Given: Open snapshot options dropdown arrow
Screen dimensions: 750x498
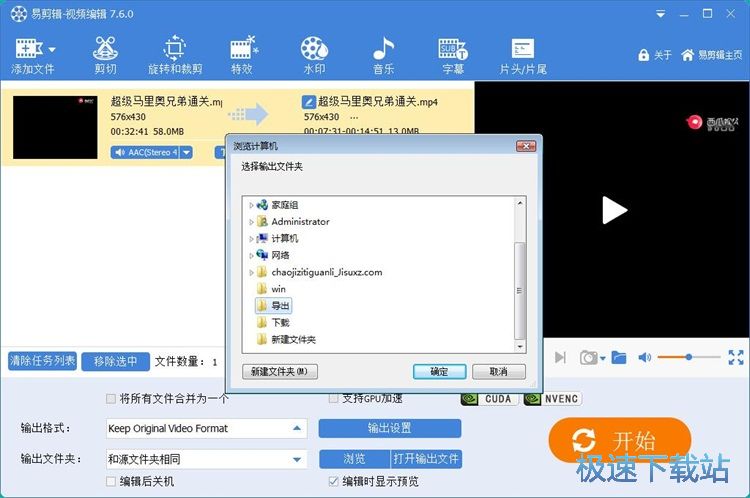Looking at the screenshot, I should pos(603,358).
